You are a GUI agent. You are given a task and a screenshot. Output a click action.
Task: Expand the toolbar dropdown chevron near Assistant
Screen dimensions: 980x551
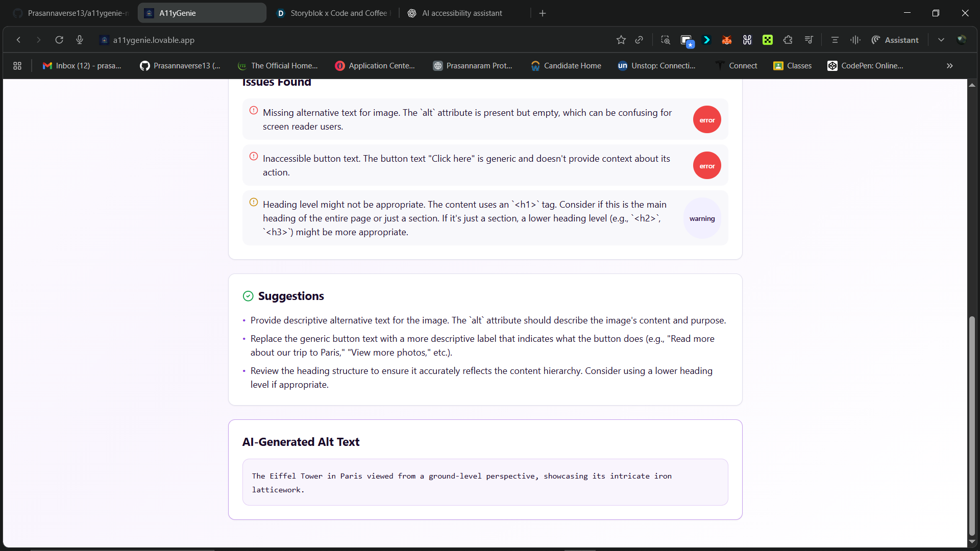941,40
